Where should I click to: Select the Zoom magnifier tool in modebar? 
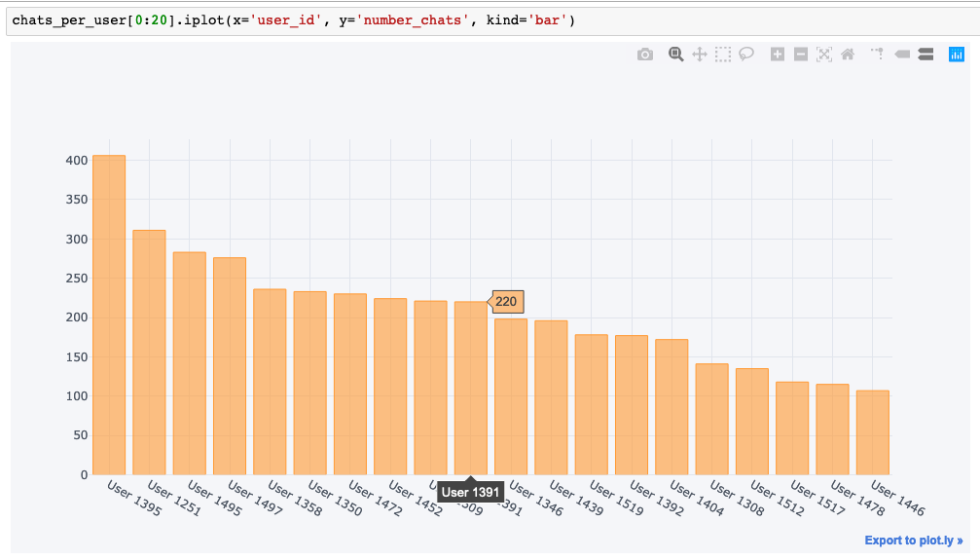pos(675,55)
